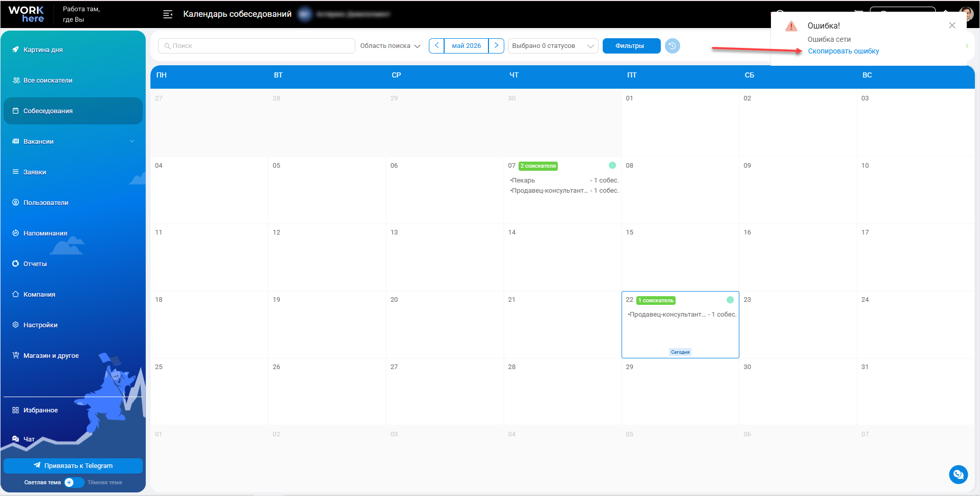Click the Светлая тема label
Viewport: 980px width, 496px height.
pyautogui.click(x=42, y=482)
